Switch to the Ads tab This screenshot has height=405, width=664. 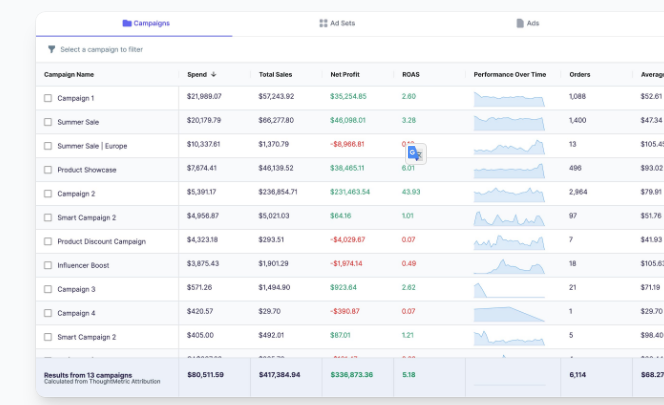tap(533, 23)
